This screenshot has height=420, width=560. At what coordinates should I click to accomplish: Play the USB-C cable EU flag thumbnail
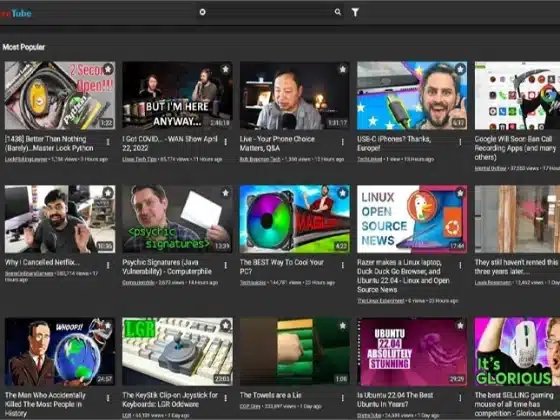(412, 95)
